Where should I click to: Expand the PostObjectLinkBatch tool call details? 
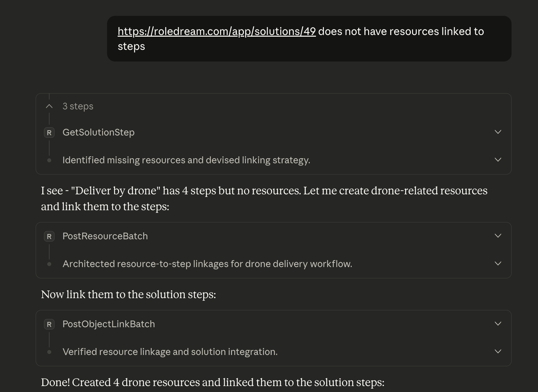coord(498,324)
